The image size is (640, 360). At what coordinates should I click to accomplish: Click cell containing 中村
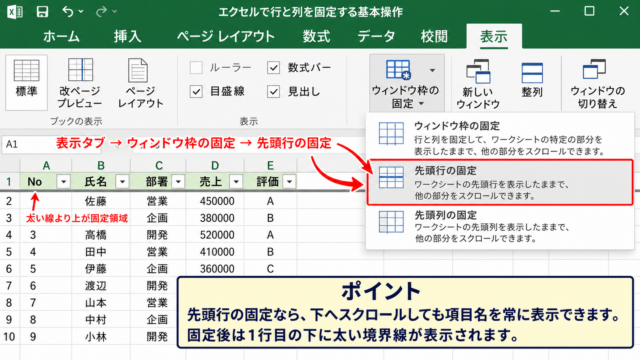(x=101, y=320)
